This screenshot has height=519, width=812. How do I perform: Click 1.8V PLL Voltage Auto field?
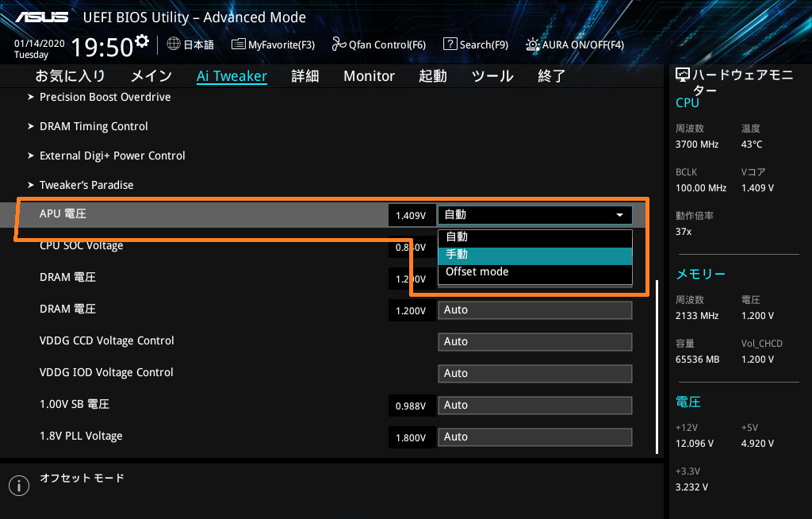(535, 437)
